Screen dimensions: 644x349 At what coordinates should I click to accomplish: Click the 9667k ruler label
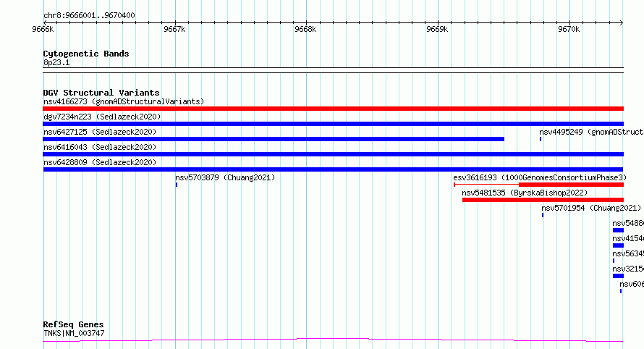[174, 29]
